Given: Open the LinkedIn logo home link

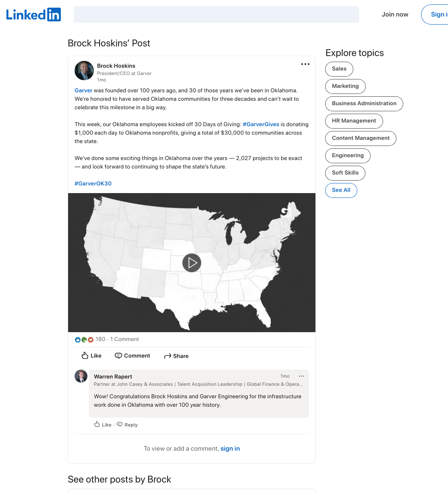Looking at the screenshot, I should [33, 15].
